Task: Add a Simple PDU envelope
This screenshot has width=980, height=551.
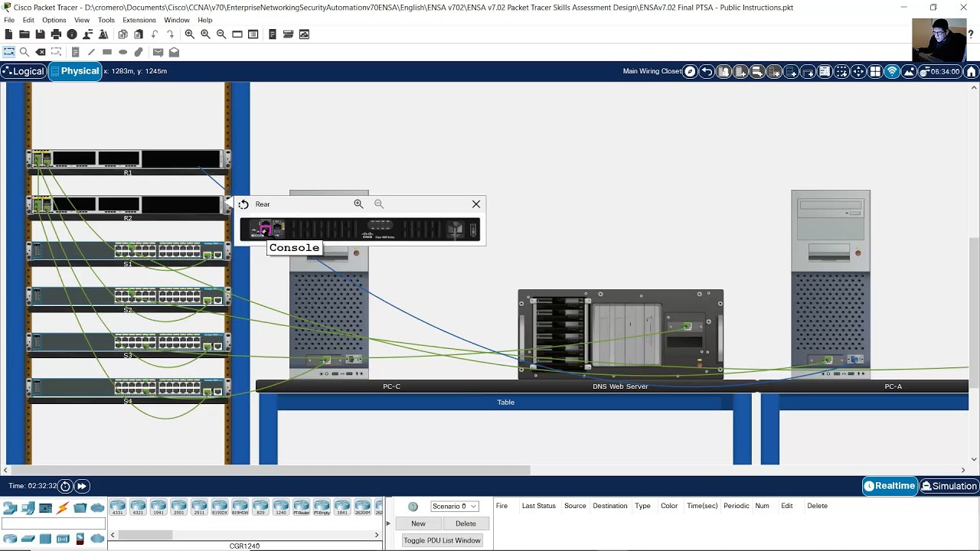Action: pyautogui.click(x=158, y=52)
